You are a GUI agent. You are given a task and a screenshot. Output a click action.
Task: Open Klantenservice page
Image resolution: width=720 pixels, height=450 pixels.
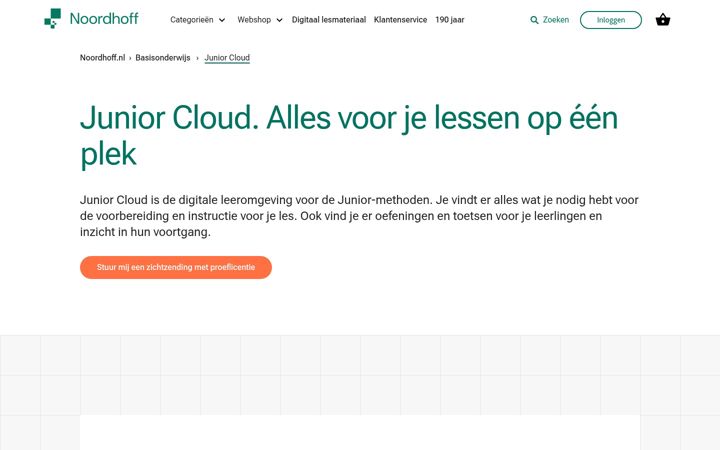pos(400,20)
